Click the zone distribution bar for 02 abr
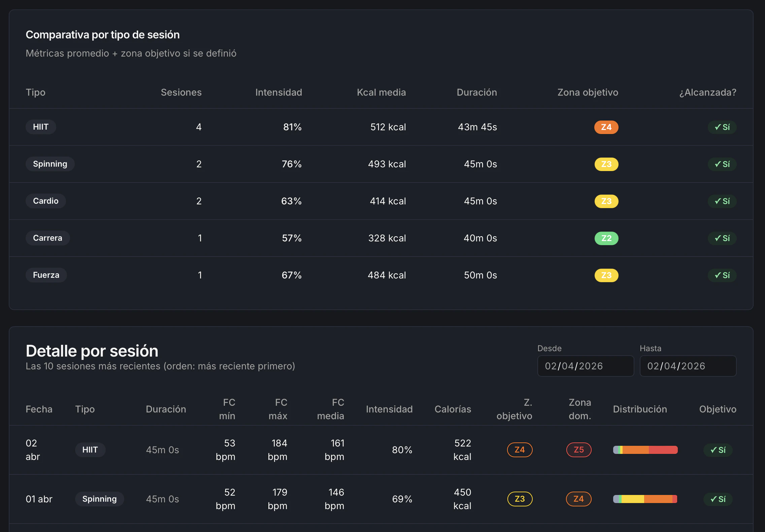 (x=645, y=450)
